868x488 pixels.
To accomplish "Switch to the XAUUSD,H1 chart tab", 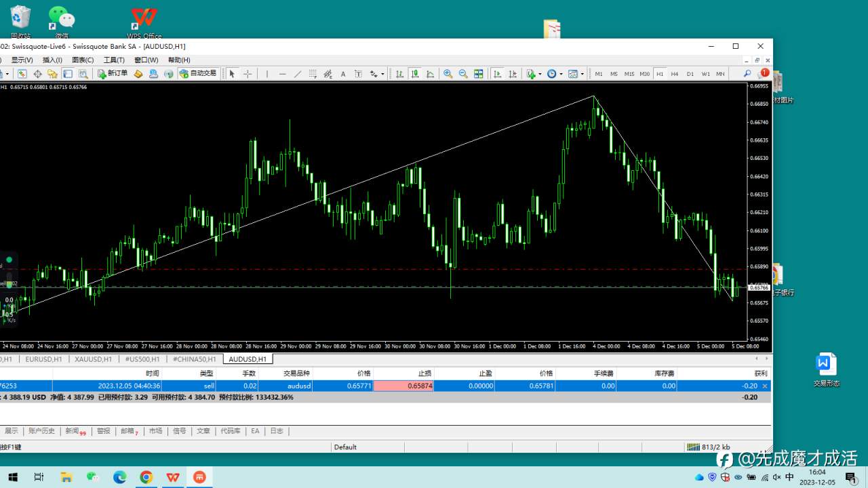I will click(x=94, y=359).
